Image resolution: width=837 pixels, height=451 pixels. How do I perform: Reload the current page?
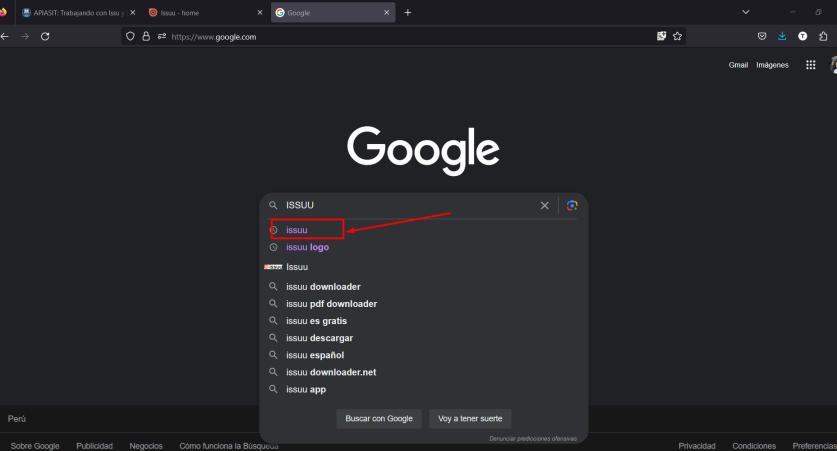(45, 36)
